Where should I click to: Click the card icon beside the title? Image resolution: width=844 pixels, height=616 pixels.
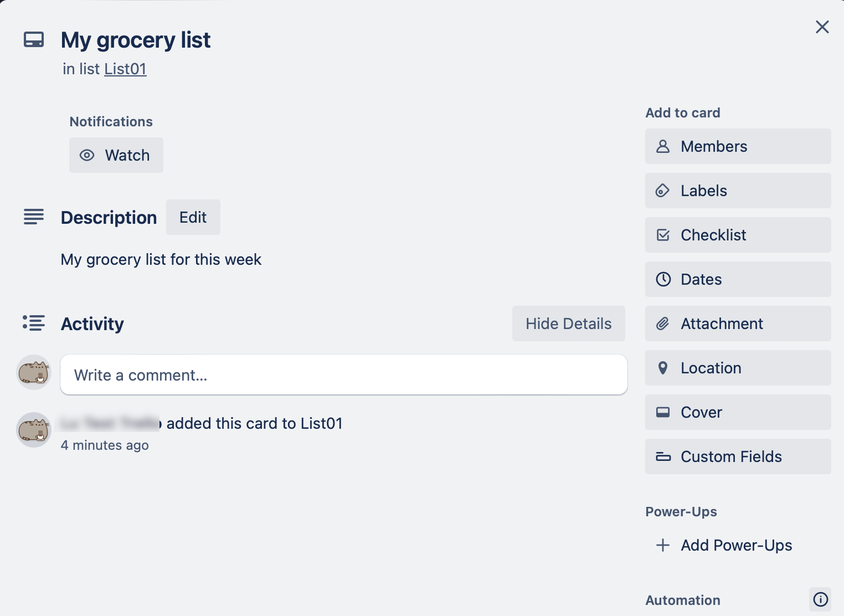point(34,40)
